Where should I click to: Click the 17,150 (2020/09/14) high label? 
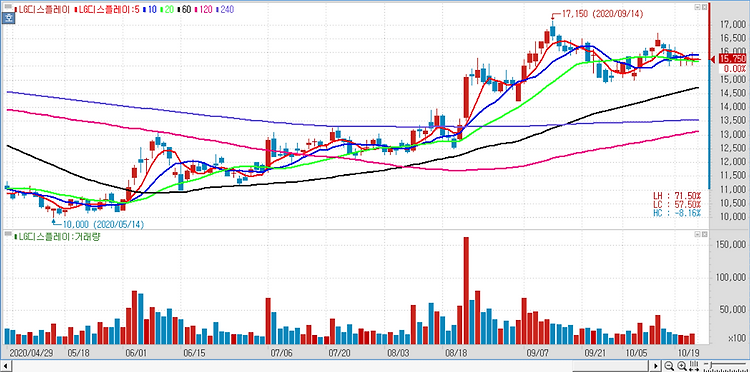coord(603,14)
